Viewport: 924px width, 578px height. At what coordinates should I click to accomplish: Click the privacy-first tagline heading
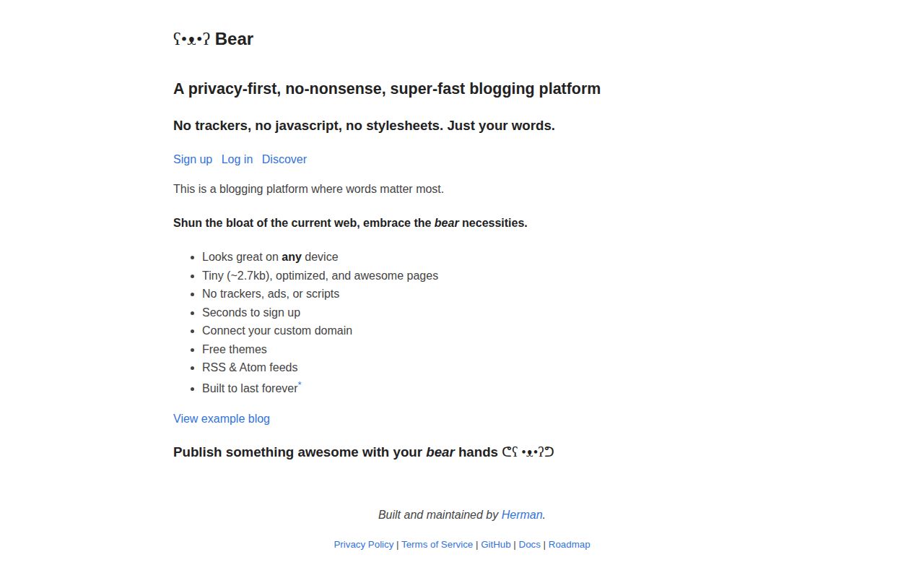(387, 88)
